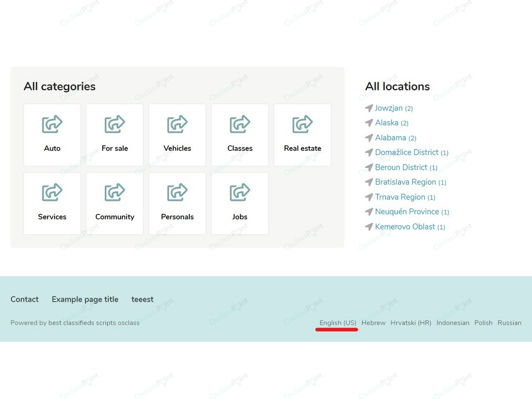
Task: Select the Jobs category icon
Action: (240, 192)
